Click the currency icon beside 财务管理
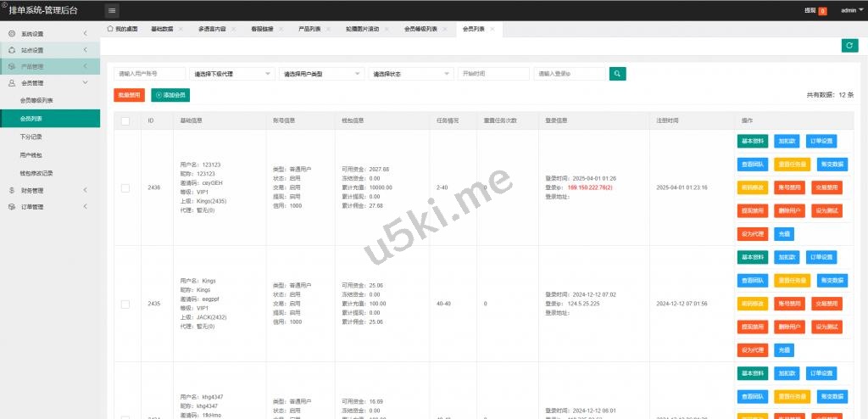 [x=11, y=190]
